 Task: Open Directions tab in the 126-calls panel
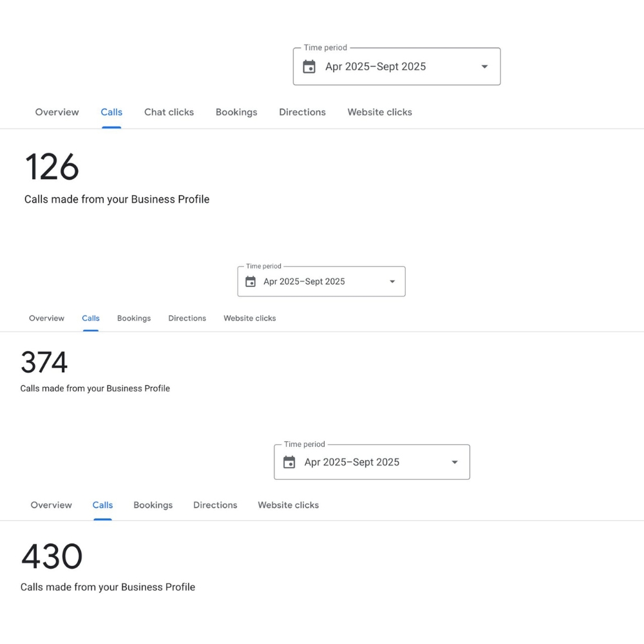[302, 112]
